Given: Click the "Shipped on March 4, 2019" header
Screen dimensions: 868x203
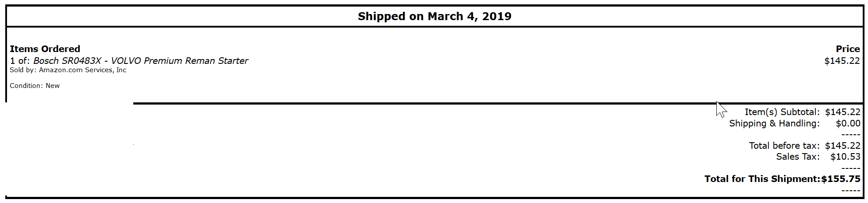Looking at the screenshot, I should 434,16.
